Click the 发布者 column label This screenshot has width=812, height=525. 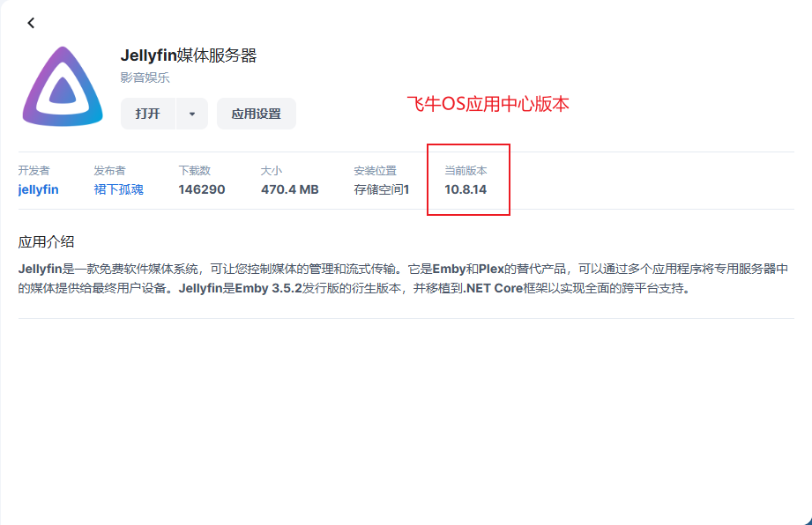(x=109, y=170)
